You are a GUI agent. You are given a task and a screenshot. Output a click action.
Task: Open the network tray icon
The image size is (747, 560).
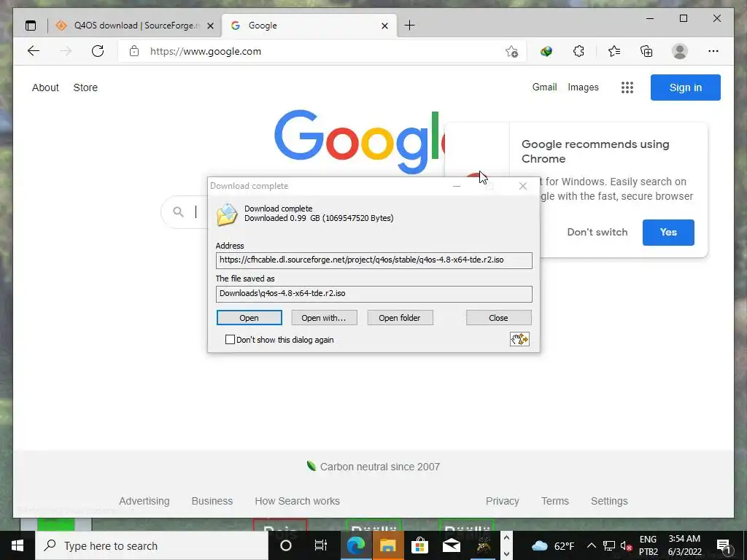(609, 545)
